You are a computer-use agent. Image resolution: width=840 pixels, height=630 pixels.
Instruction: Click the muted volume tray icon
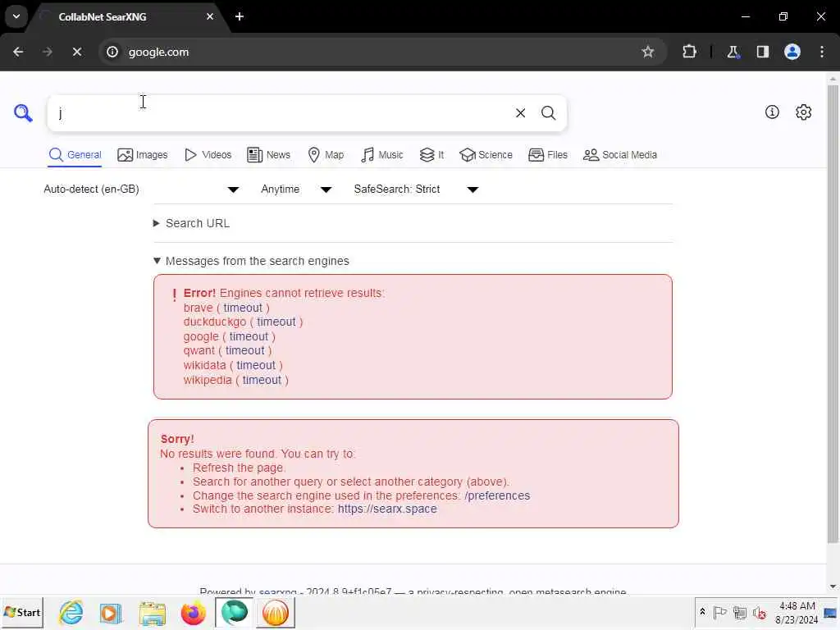(x=759, y=612)
